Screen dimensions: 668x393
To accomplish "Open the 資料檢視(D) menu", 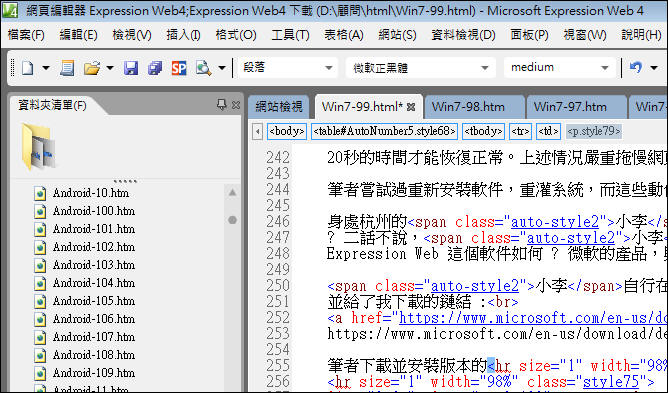I will coord(463,35).
